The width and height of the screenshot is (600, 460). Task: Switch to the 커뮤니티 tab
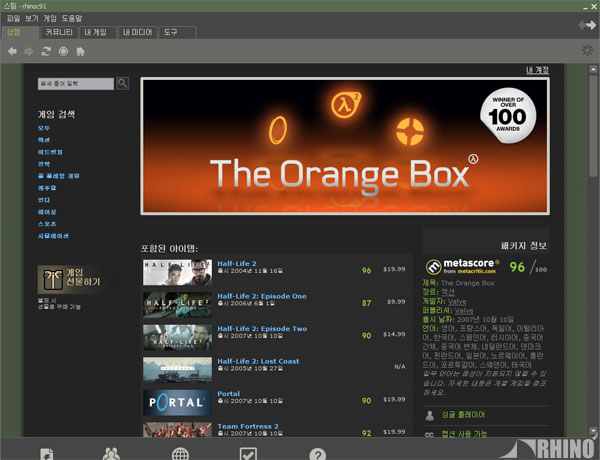click(59, 33)
